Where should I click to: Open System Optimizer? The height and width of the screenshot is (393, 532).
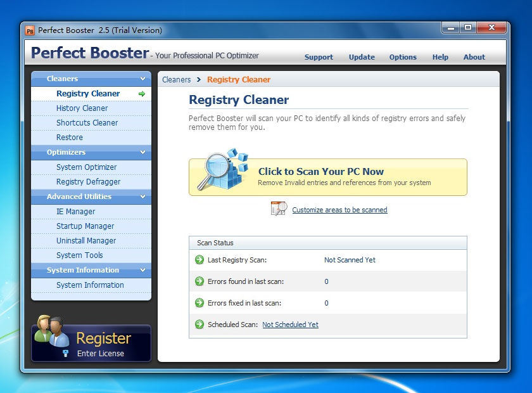click(x=91, y=167)
